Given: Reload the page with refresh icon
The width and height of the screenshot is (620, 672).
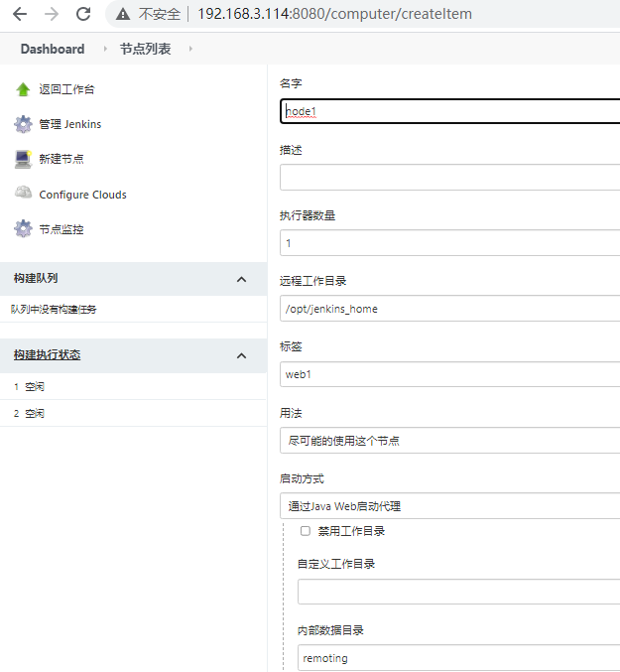Looking at the screenshot, I should tap(83, 14).
